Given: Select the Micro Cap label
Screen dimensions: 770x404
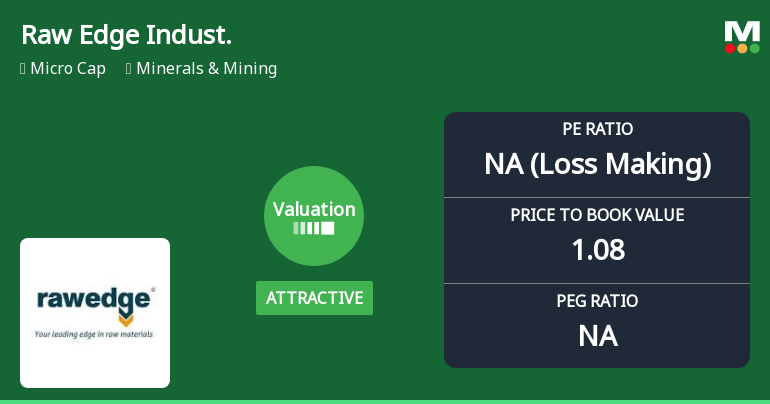Looking at the screenshot, I should pos(68,69).
